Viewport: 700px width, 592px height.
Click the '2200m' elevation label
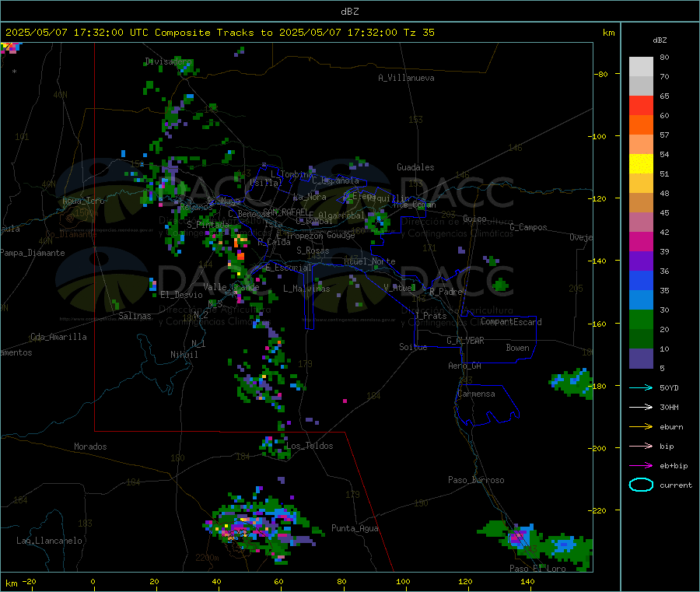point(207,558)
